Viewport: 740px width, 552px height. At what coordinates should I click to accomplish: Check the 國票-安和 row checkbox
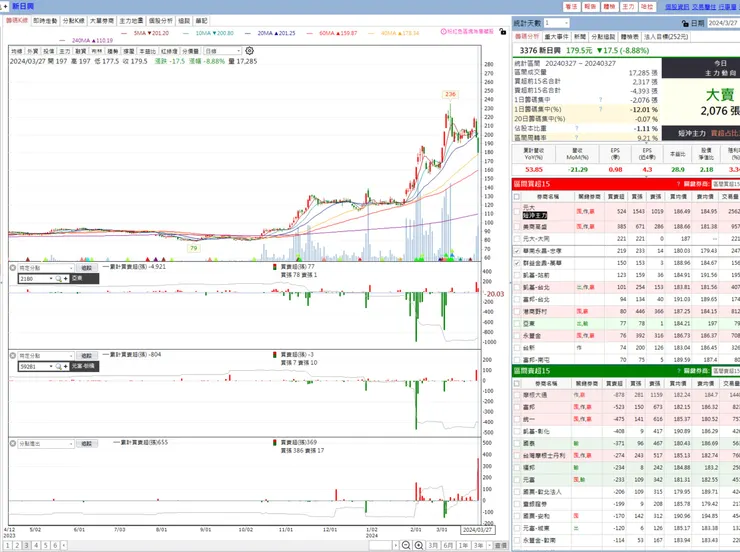point(517,516)
